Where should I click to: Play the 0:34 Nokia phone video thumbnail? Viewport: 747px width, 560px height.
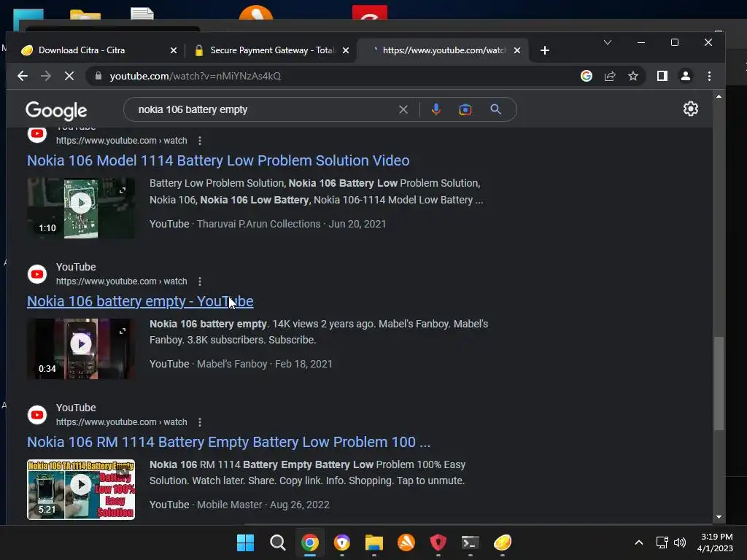[x=81, y=349]
